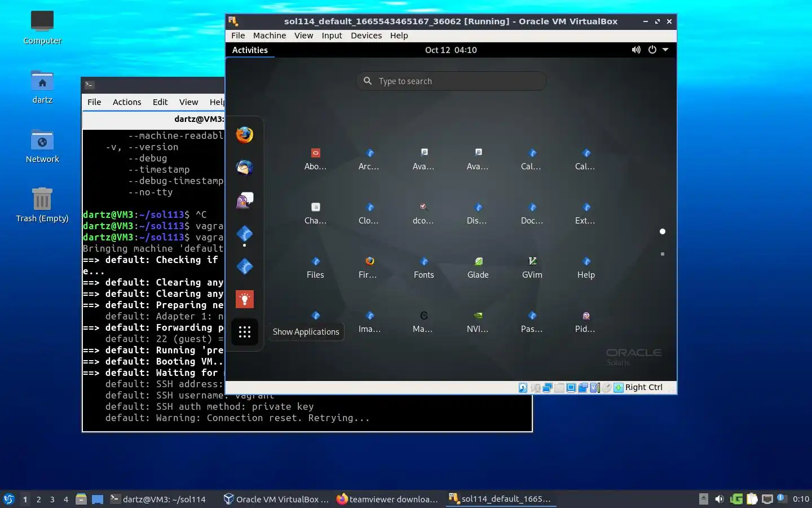Launch Pid... from the applications grid
The image size is (812, 508).
pyautogui.click(x=586, y=322)
